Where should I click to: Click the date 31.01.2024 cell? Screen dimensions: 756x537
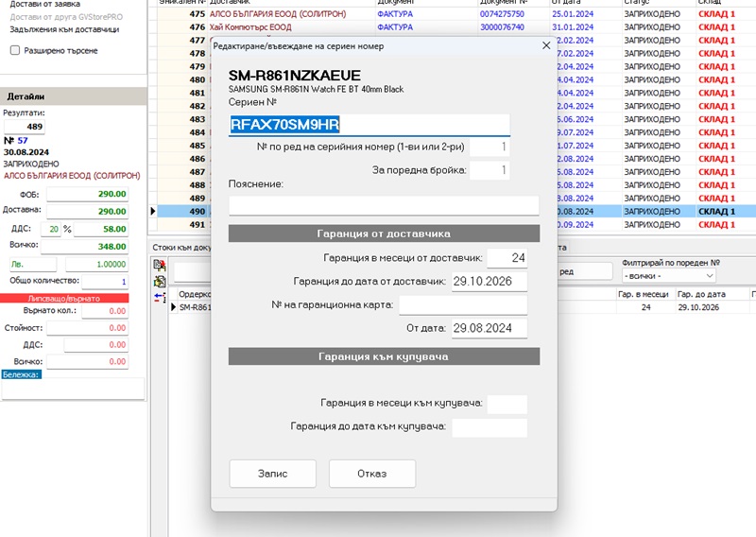point(573,27)
